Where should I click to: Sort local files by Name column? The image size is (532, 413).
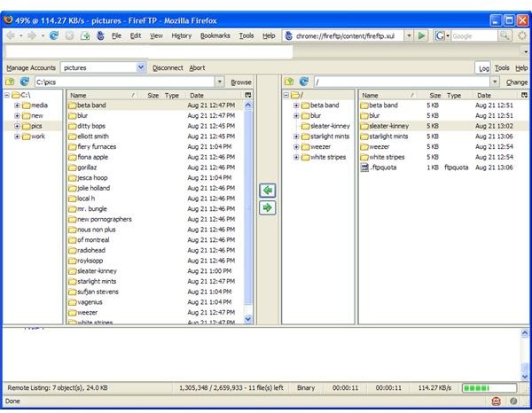[x=102, y=96]
